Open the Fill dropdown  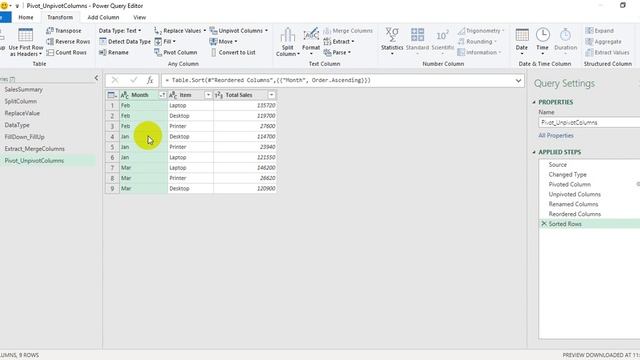tap(165, 42)
